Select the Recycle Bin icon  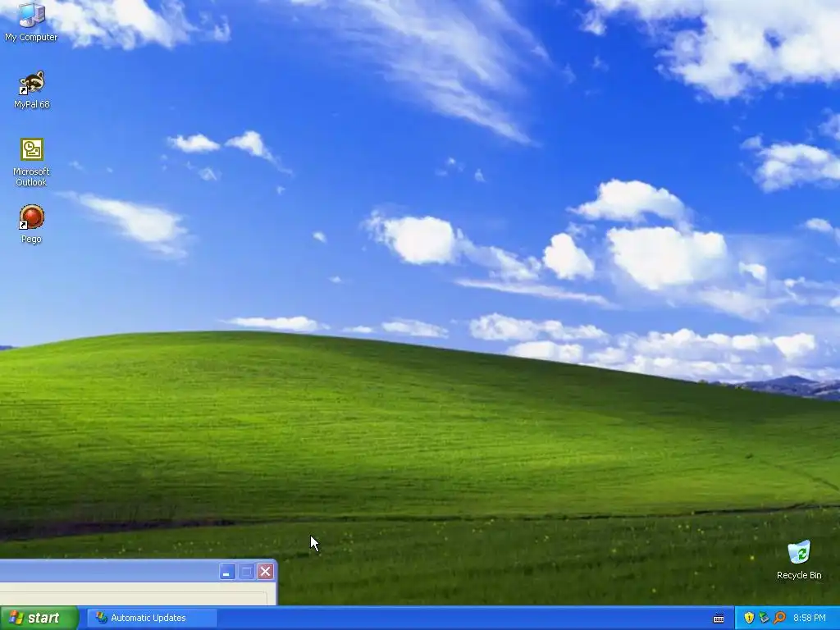point(799,560)
